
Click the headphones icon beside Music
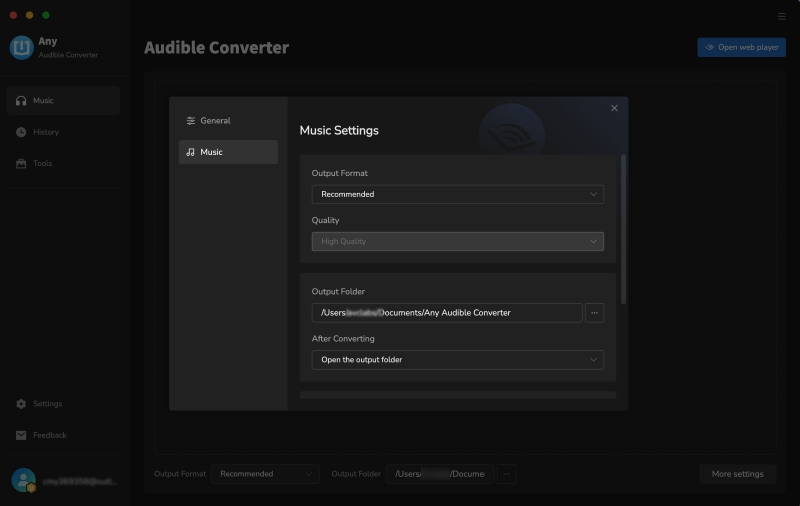coord(21,100)
